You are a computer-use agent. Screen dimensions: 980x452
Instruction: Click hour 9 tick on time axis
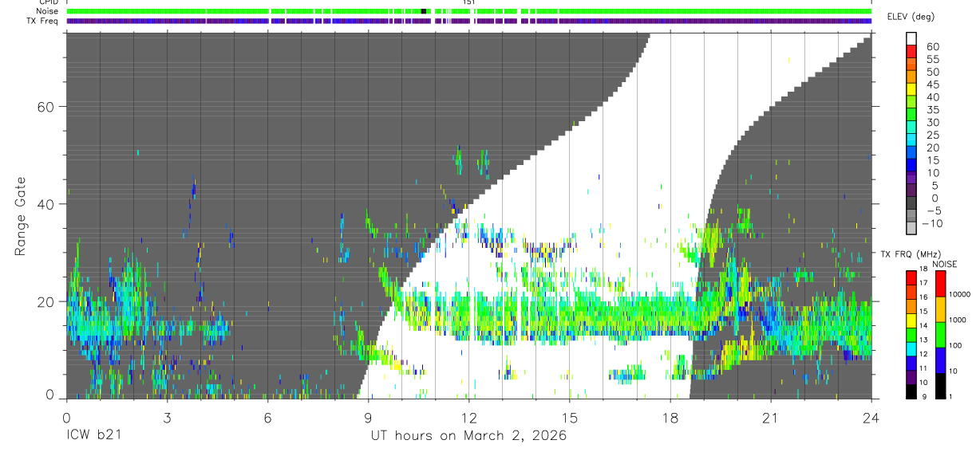point(368,417)
